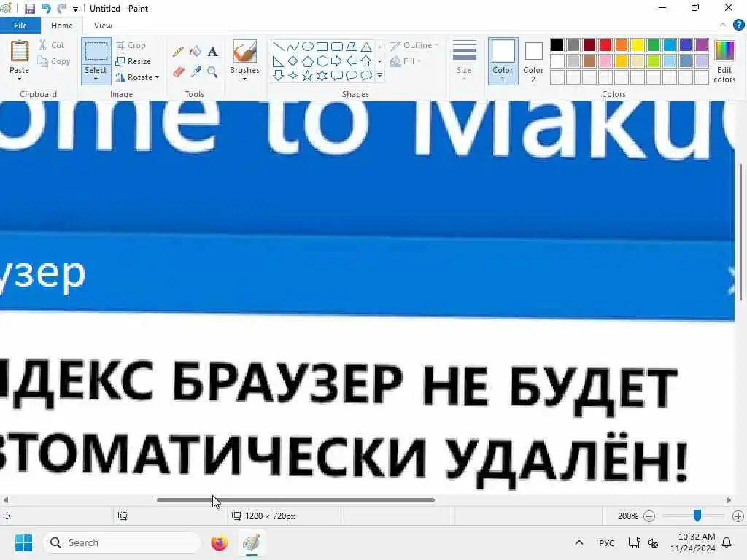
Task: Choose the Curve shape
Action: click(293, 47)
